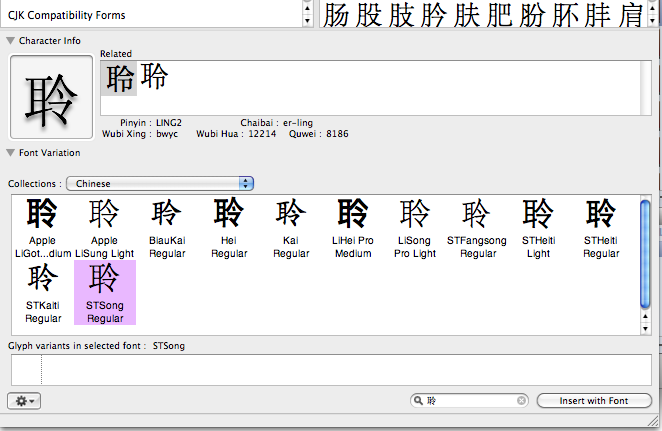Click the search magnifier icon
Viewport: 662px width, 431px height.
[419, 401]
